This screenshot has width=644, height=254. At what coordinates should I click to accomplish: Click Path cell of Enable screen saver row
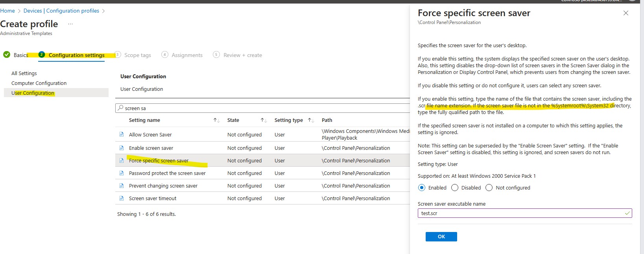click(x=356, y=148)
